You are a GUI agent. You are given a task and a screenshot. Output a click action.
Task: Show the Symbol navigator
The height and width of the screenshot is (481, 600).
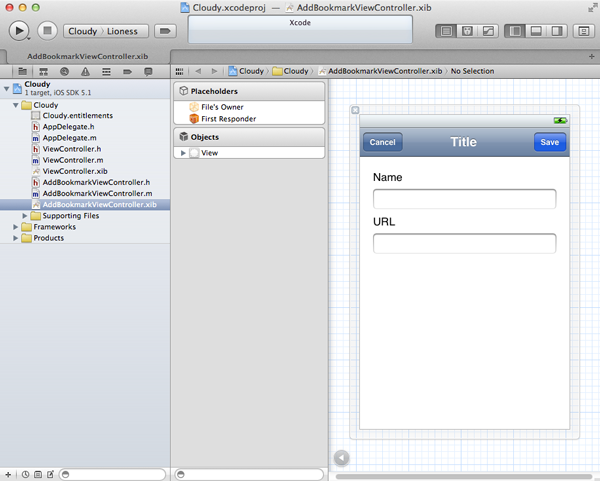coord(43,71)
